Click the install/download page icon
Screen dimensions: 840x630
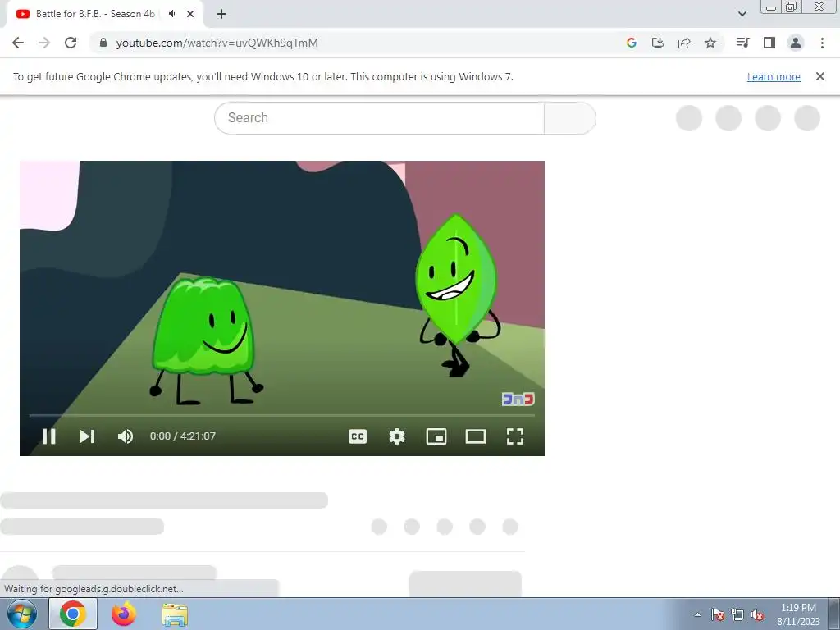pyautogui.click(x=657, y=43)
